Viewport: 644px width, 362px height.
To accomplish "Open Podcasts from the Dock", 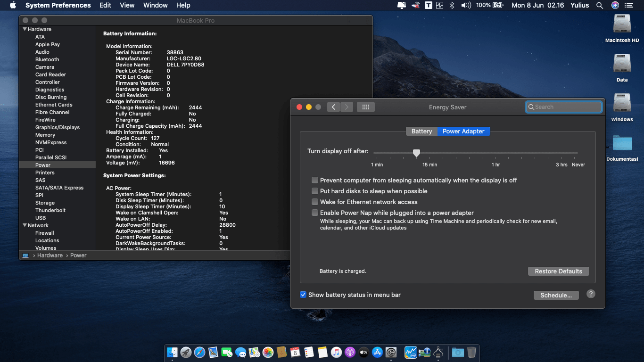I will (x=350, y=352).
